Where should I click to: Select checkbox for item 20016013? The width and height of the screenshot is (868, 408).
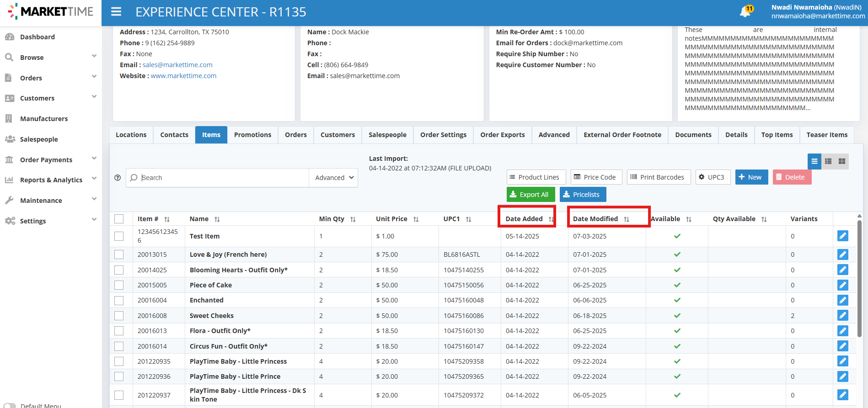[119, 331]
